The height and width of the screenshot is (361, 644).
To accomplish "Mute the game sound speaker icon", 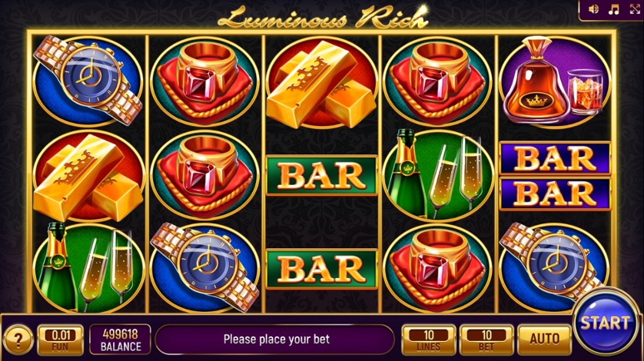I will [x=593, y=9].
